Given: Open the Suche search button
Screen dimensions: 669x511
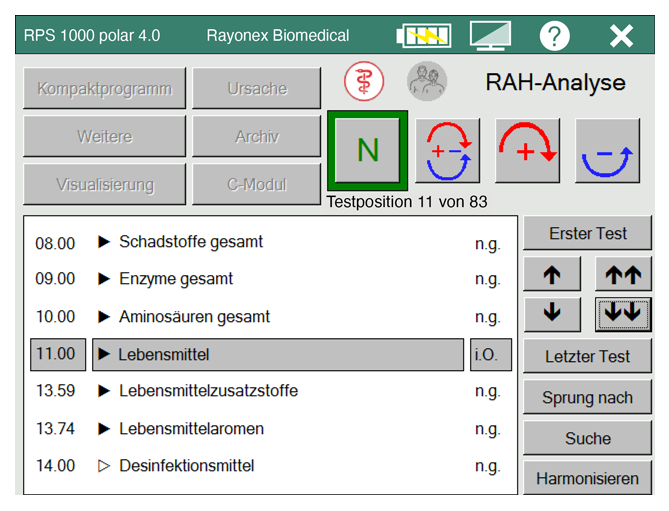Looking at the screenshot, I should pos(587,438).
